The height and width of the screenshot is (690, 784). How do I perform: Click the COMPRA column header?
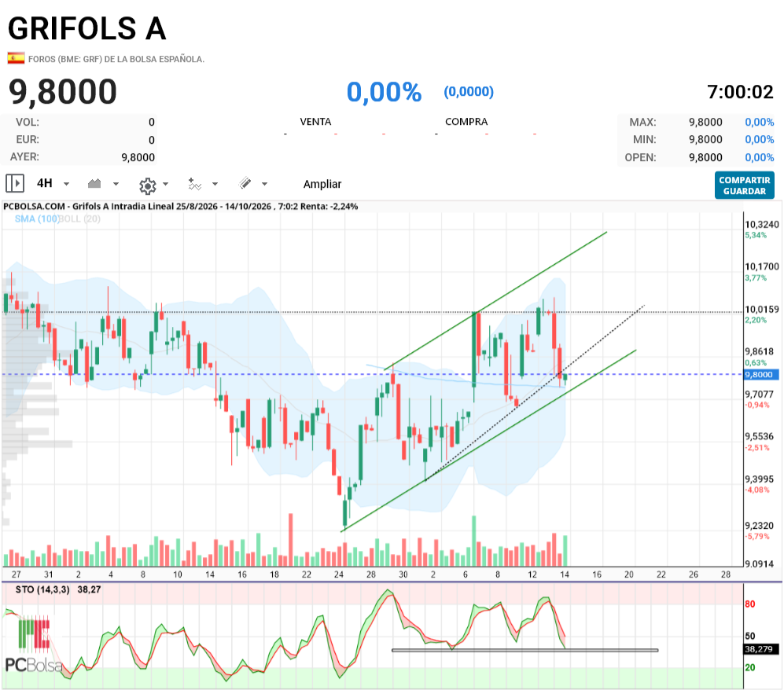point(466,121)
